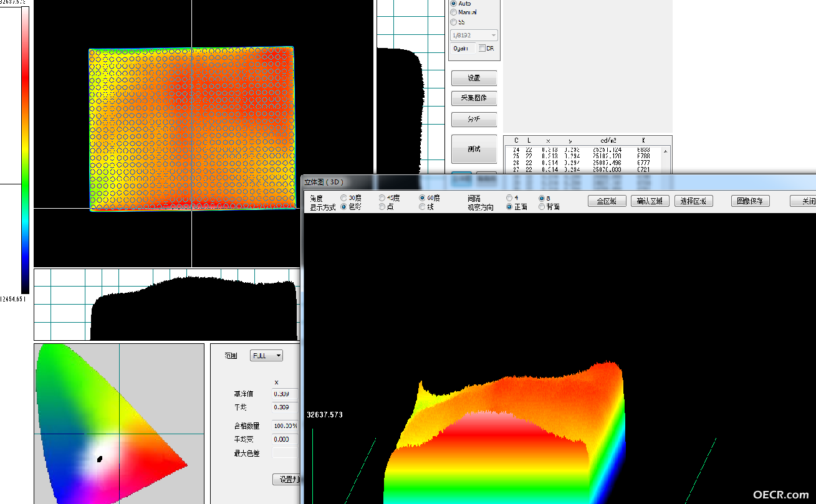This screenshot has height=504, width=816.
Task: Open 设置 settings in main window
Action: pos(474,78)
